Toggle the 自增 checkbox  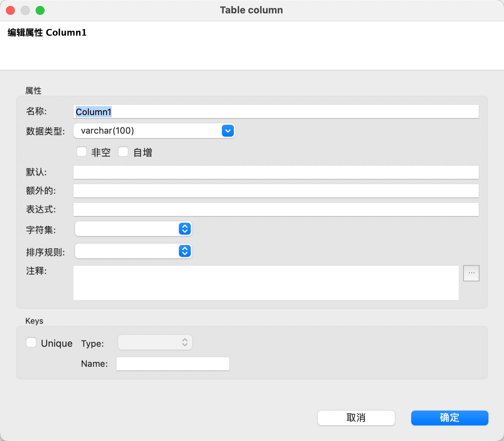coord(123,152)
